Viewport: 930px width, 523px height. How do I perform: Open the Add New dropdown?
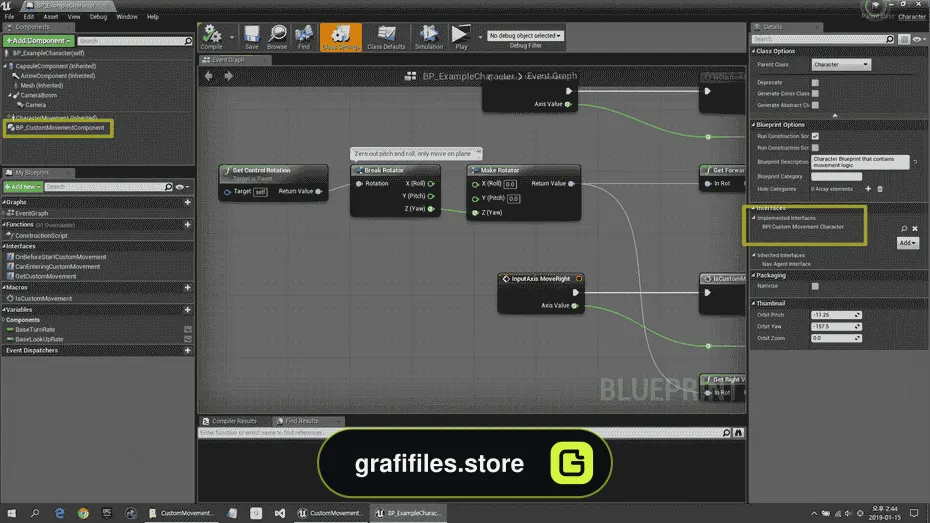(23, 187)
